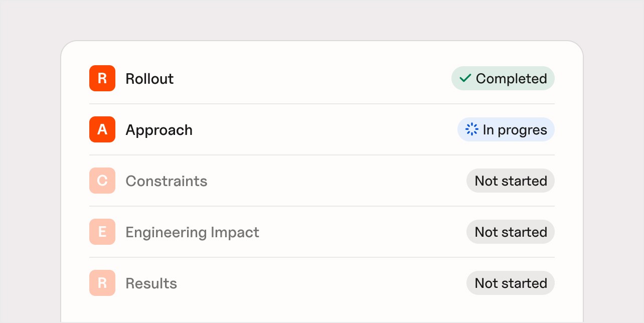Click the In progress status badge
The width and height of the screenshot is (644, 323).
click(506, 129)
